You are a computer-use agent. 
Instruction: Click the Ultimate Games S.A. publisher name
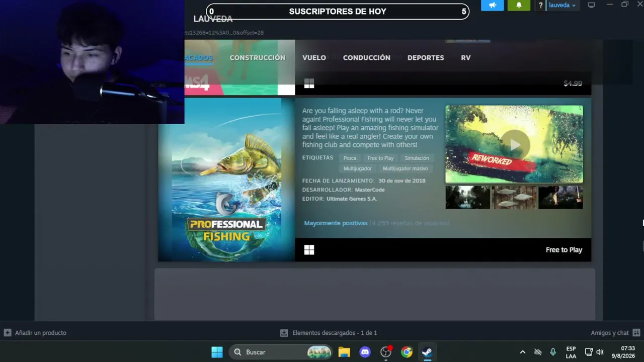[352, 199]
